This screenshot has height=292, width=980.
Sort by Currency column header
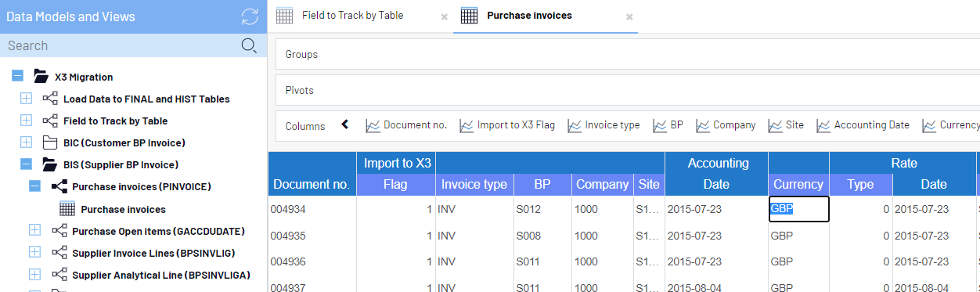pyautogui.click(x=798, y=185)
